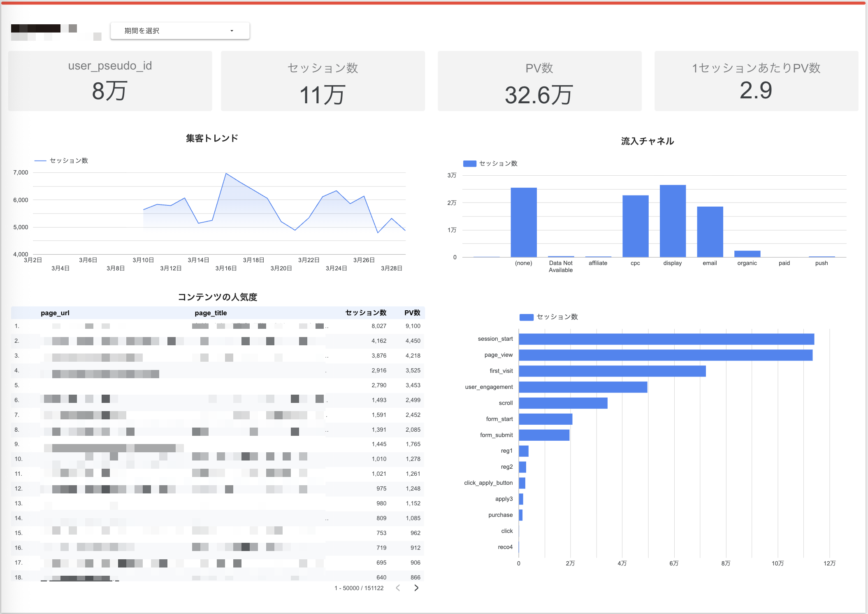
Task: Click the session_start event bar
Action: pyautogui.click(x=666, y=339)
